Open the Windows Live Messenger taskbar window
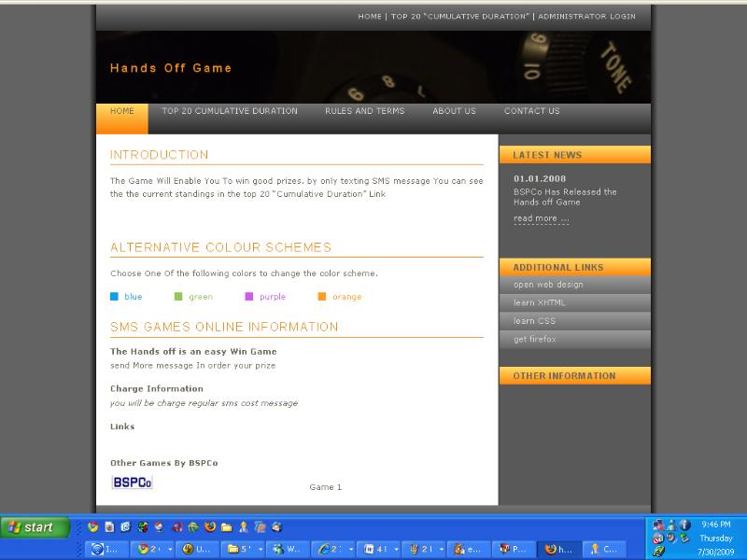Viewport: 747px width, 560px height. click(x=287, y=549)
